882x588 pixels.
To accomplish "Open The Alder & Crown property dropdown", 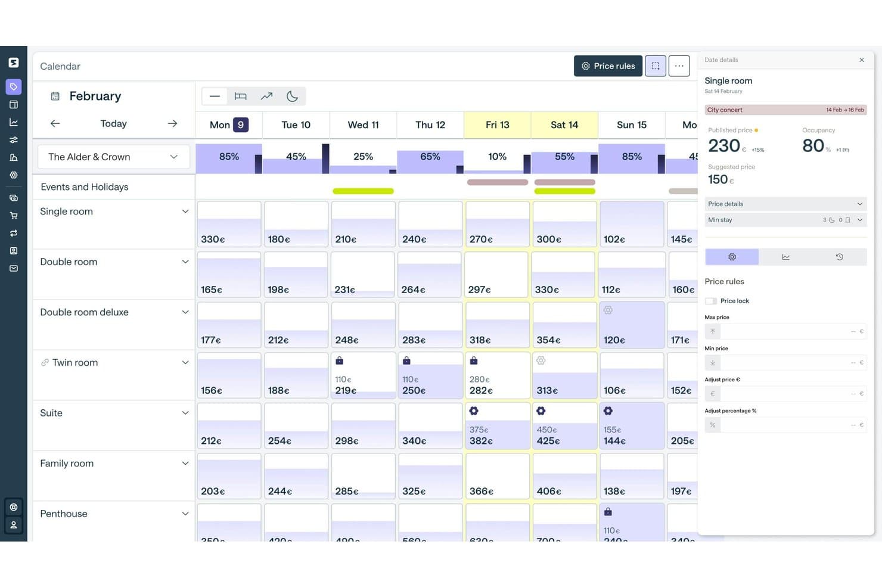I will click(x=113, y=157).
